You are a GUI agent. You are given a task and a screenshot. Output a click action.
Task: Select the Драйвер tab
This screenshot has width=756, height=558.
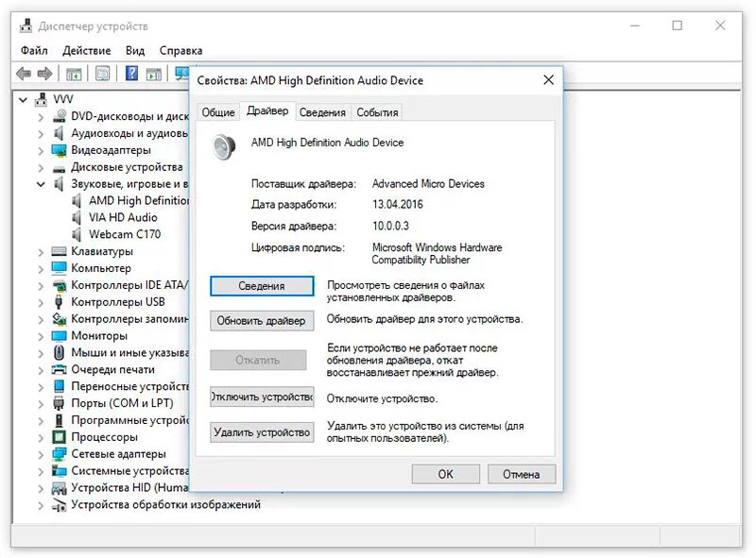(x=267, y=110)
